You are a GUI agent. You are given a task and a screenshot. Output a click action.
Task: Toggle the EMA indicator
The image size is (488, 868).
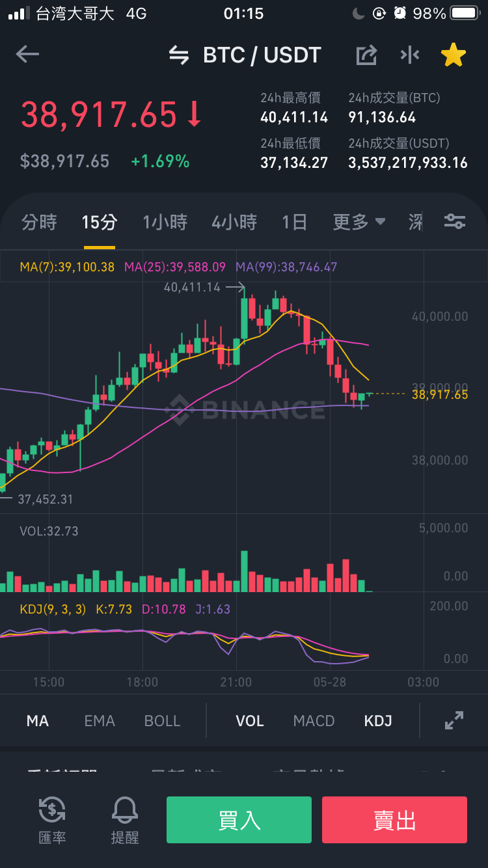[100, 721]
